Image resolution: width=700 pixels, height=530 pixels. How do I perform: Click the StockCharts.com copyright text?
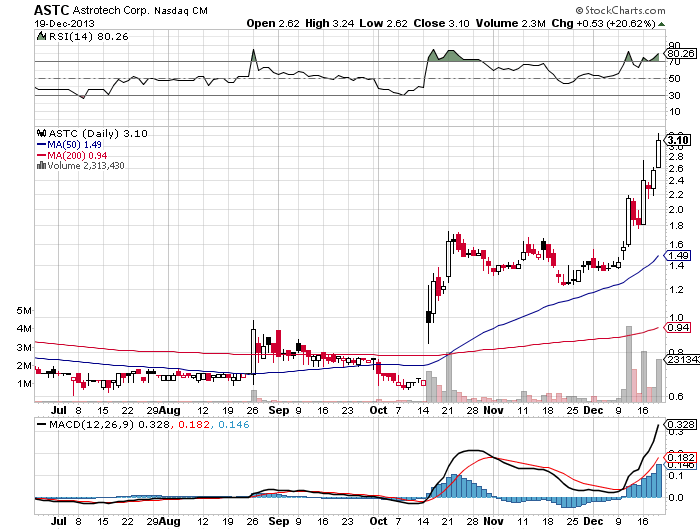coord(620,10)
